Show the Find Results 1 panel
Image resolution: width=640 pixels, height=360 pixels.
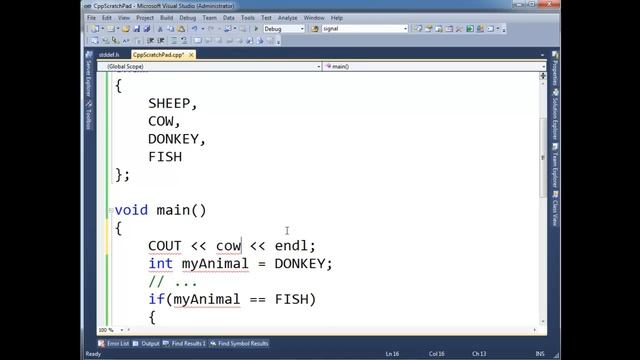click(x=184, y=344)
